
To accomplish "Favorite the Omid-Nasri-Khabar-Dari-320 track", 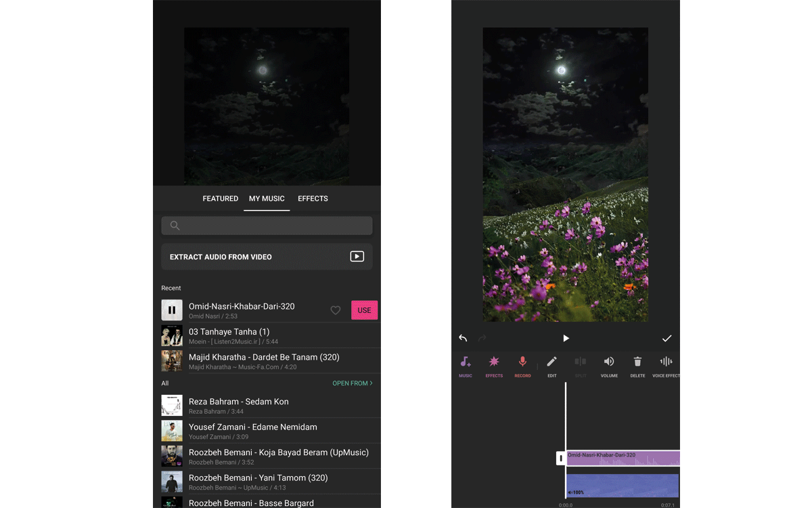I will (x=335, y=310).
